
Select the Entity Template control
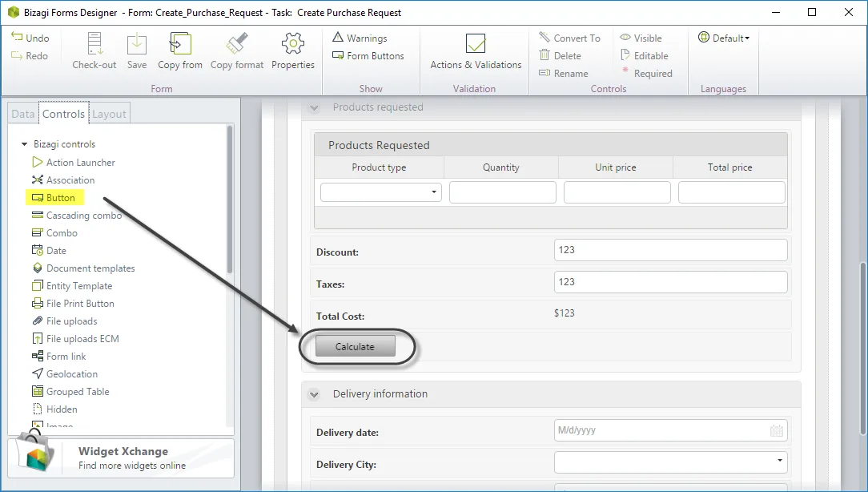pos(73,286)
